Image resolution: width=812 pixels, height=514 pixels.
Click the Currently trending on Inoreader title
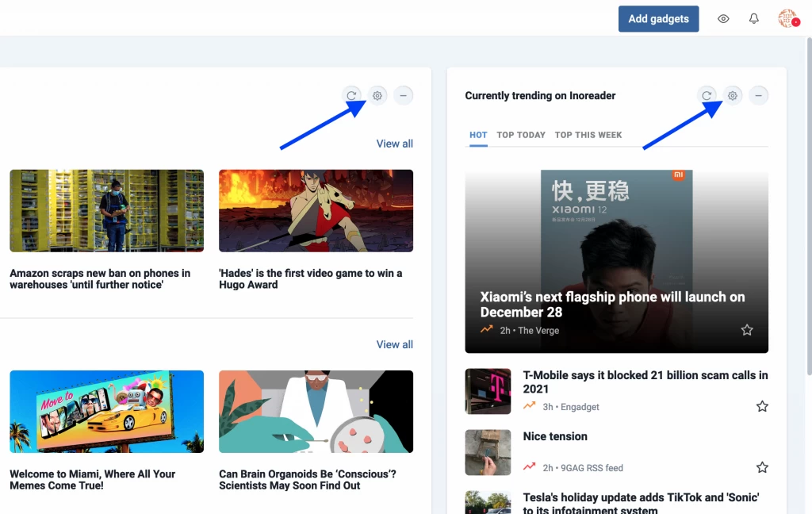pos(540,96)
